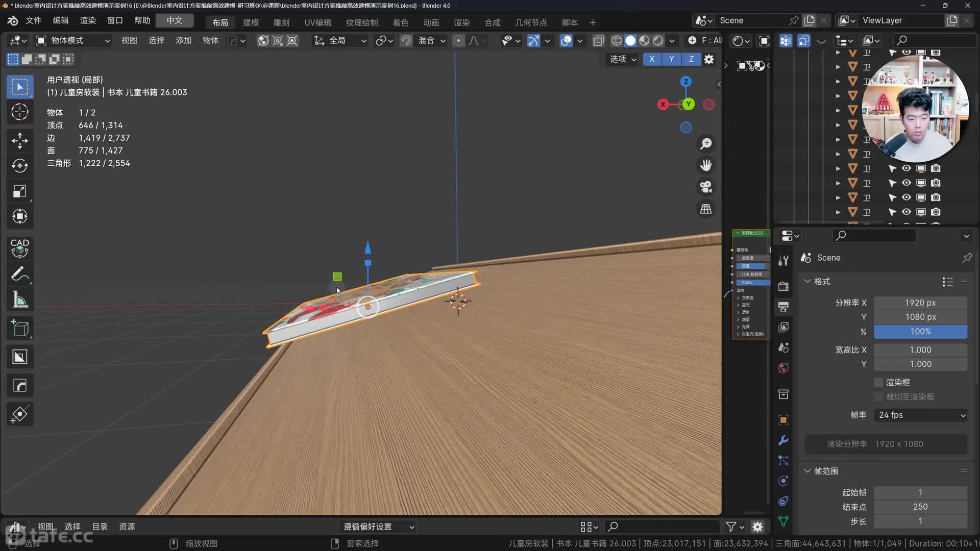
Task: Click the 结束点 frame field showing 250
Action: 920,507
